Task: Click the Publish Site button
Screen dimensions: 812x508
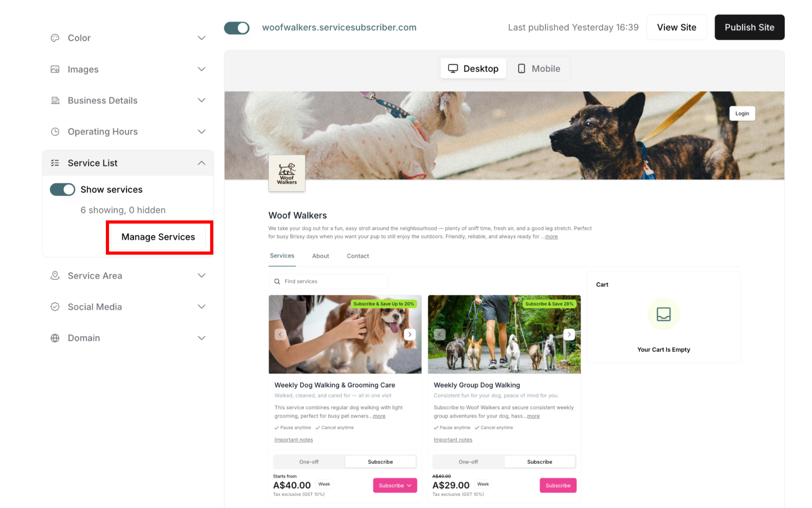Action: pos(749,27)
